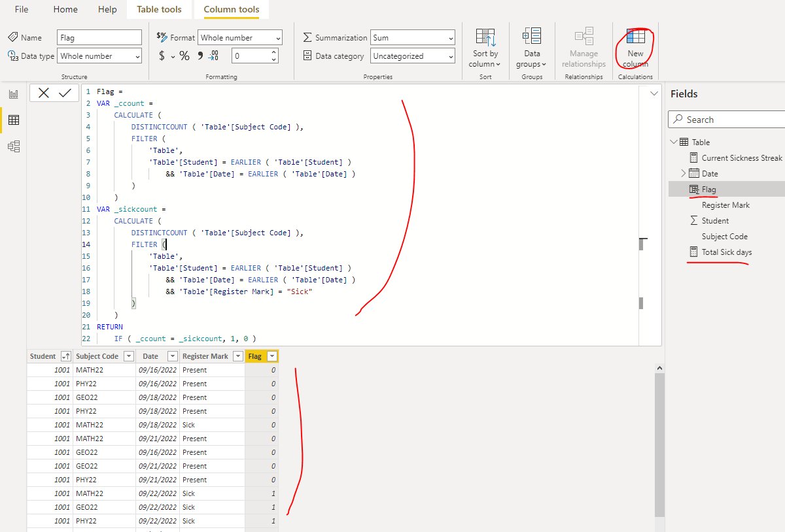This screenshot has height=532, width=785.
Task: Collapse the Table node in Fields
Action: pos(674,142)
